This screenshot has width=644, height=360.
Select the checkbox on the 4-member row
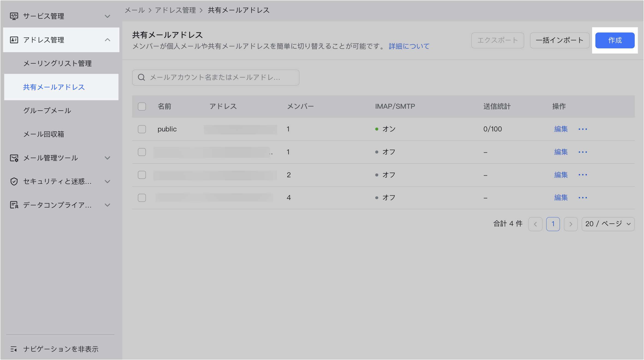142,198
